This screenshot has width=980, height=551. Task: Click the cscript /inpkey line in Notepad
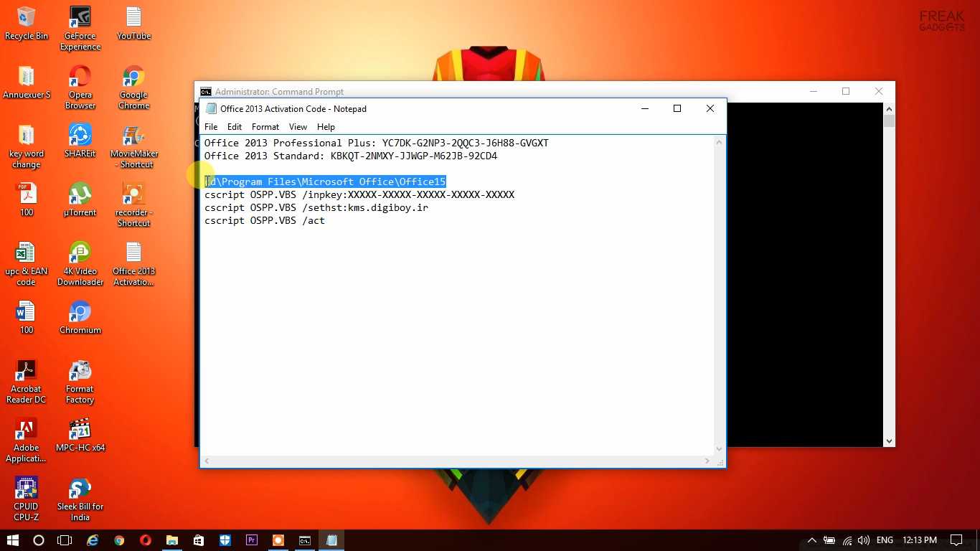[359, 194]
